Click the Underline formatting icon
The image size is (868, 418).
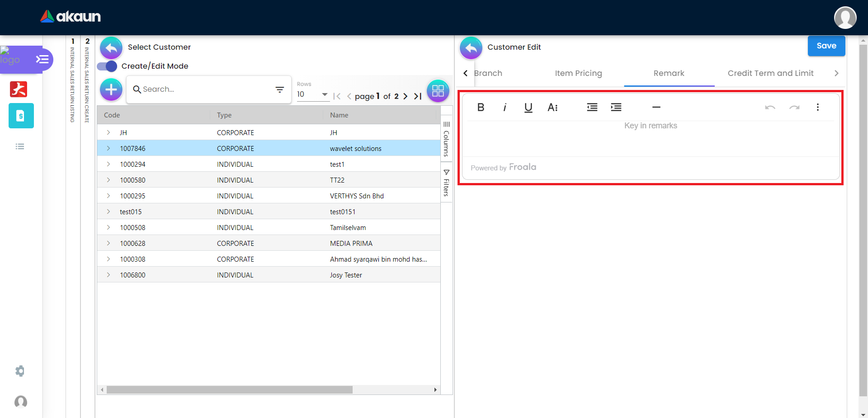pyautogui.click(x=528, y=107)
